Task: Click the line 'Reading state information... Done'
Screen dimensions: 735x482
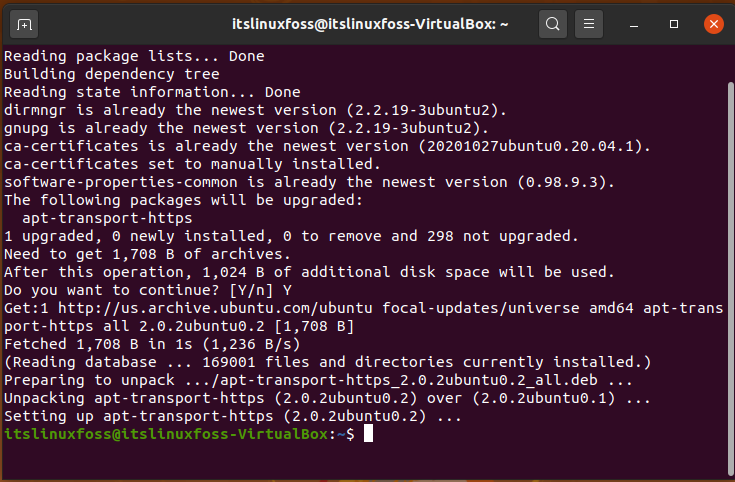Action: click(152, 92)
